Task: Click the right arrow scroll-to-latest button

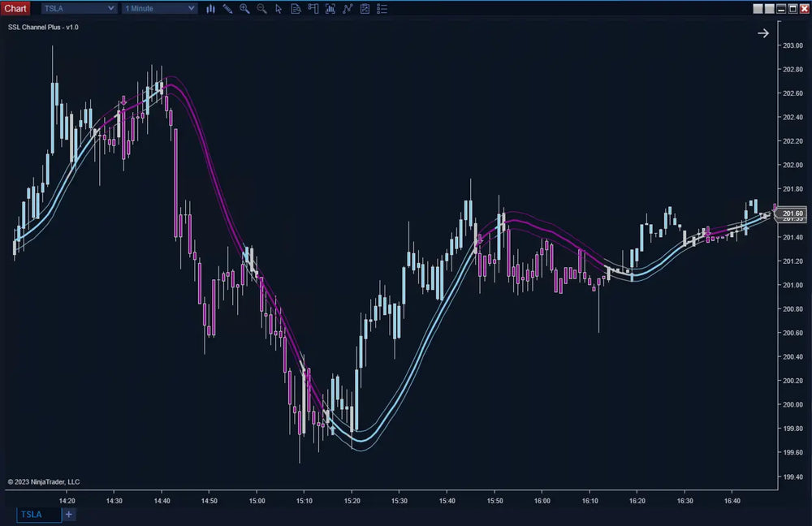Action: (763, 33)
